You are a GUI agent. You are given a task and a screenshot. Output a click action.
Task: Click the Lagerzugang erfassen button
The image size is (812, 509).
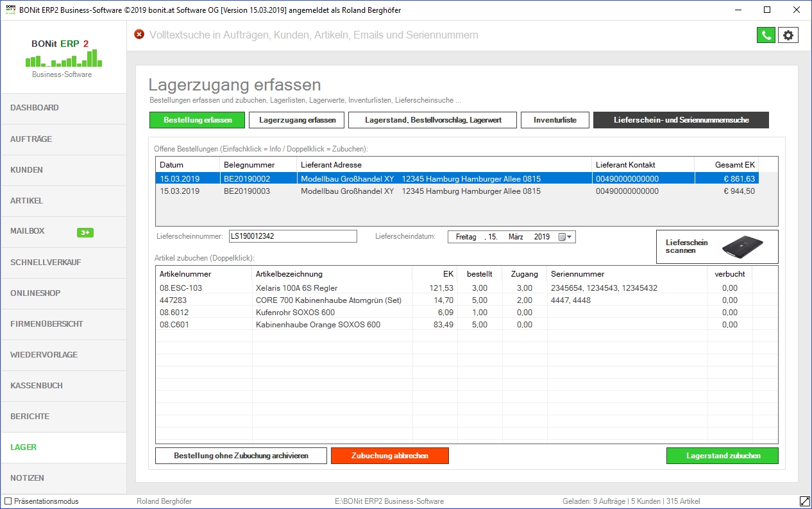click(x=297, y=120)
